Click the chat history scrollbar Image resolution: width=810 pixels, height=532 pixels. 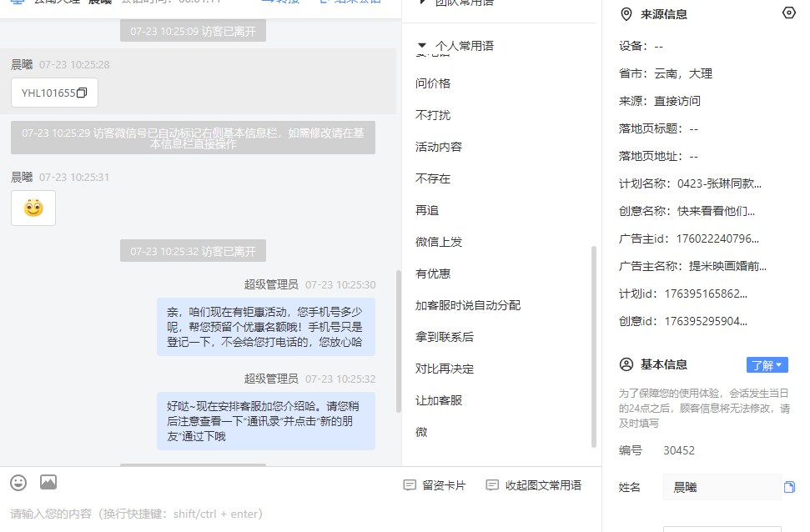pyautogui.click(x=398, y=341)
